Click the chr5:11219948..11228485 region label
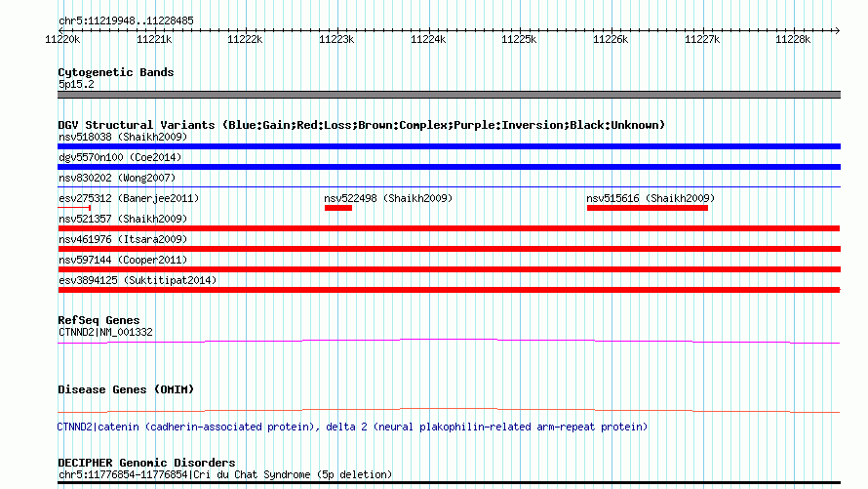868x489 pixels. tap(126, 20)
